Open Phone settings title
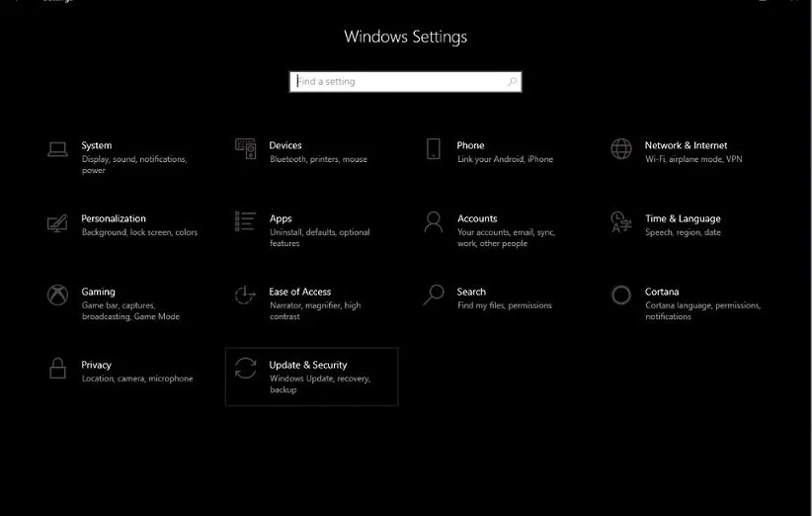This screenshot has width=812, height=516. 470,145
